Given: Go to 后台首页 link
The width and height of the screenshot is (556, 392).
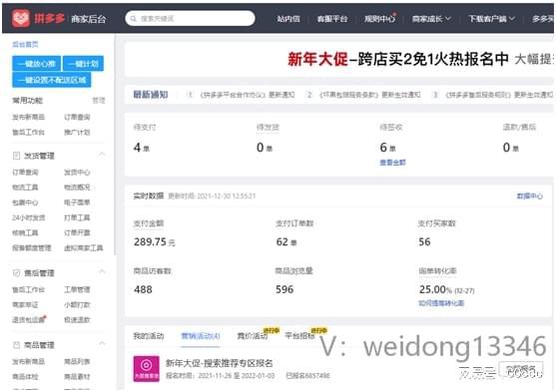Looking at the screenshot, I should (x=25, y=44).
